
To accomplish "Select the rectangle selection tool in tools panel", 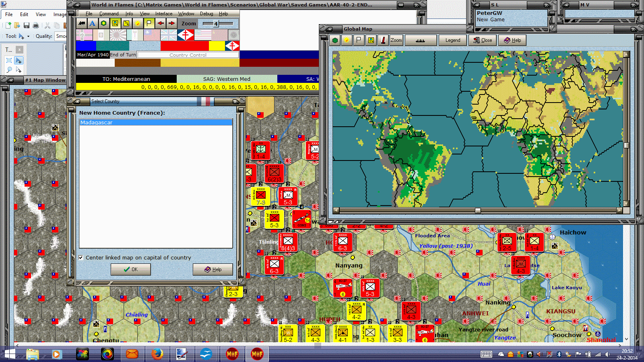I will tap(9, 60).
